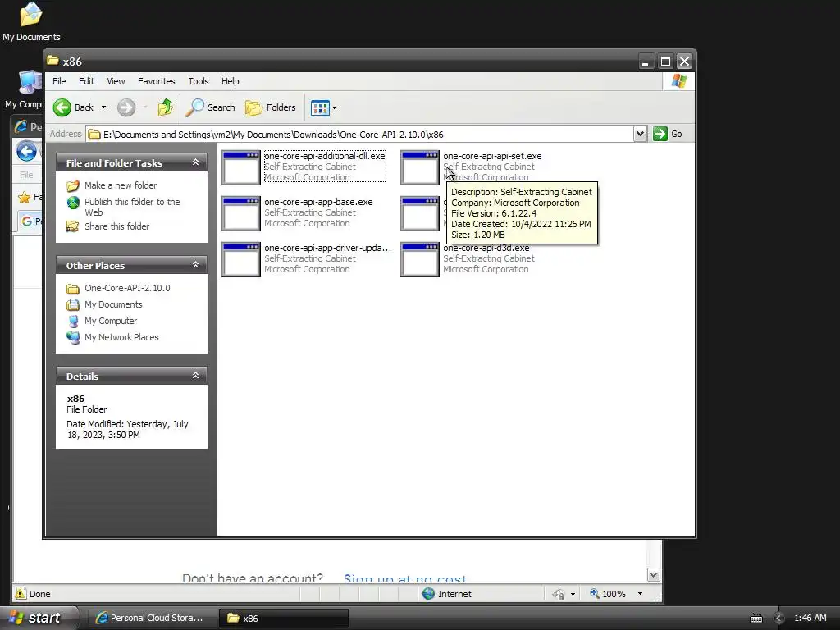Click the keyboard icon in system tray
840x630 pixels.
(756, 619)
